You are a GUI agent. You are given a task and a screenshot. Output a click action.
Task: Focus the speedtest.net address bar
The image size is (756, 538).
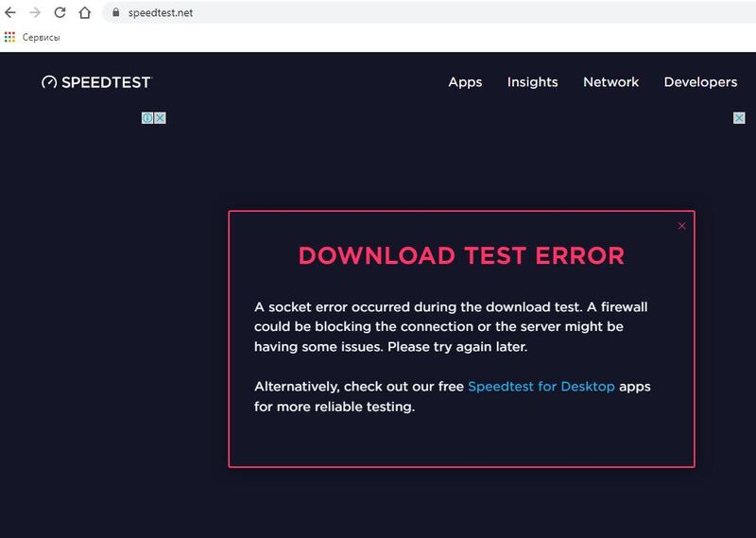point(378,13)
